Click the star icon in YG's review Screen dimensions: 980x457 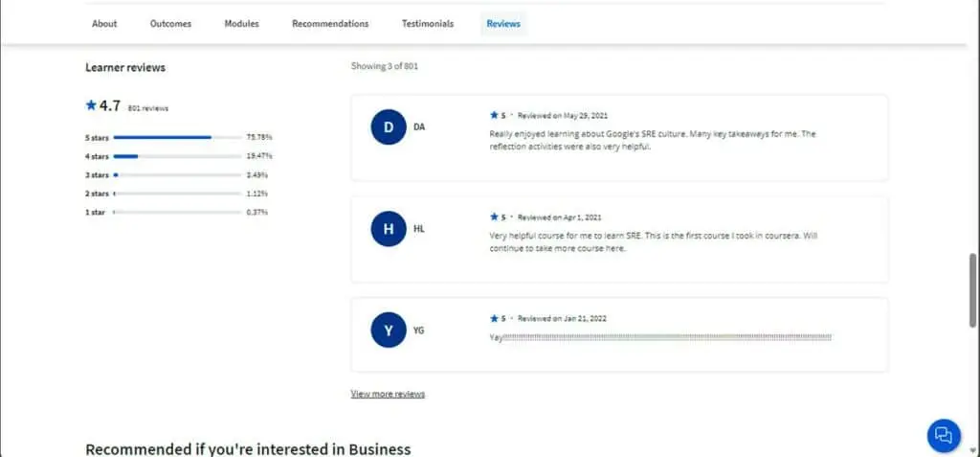click(494, 318)
